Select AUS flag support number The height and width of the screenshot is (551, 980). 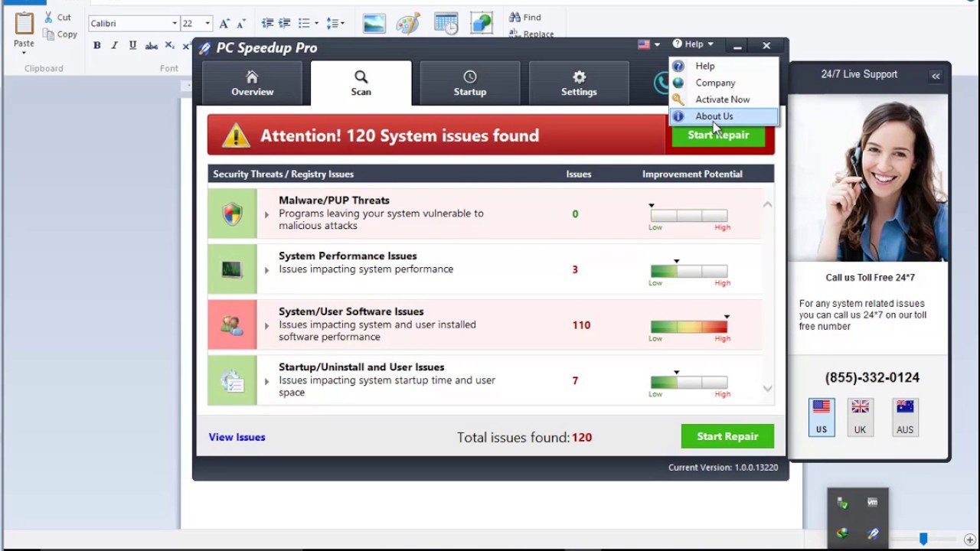click(905, 416)
